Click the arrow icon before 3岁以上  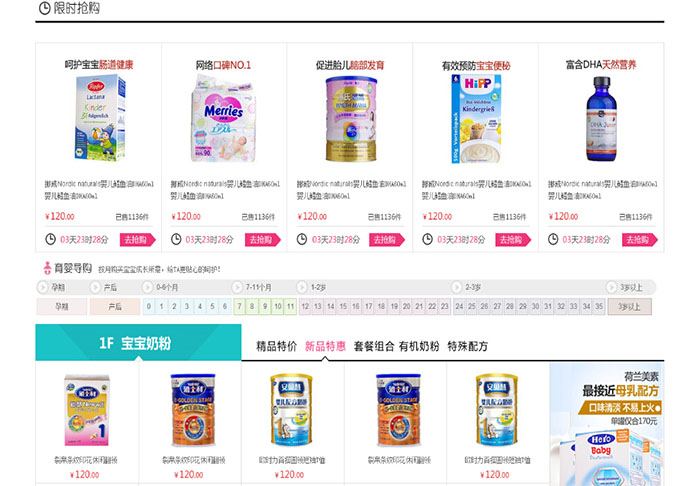click(x=611, y=287)
